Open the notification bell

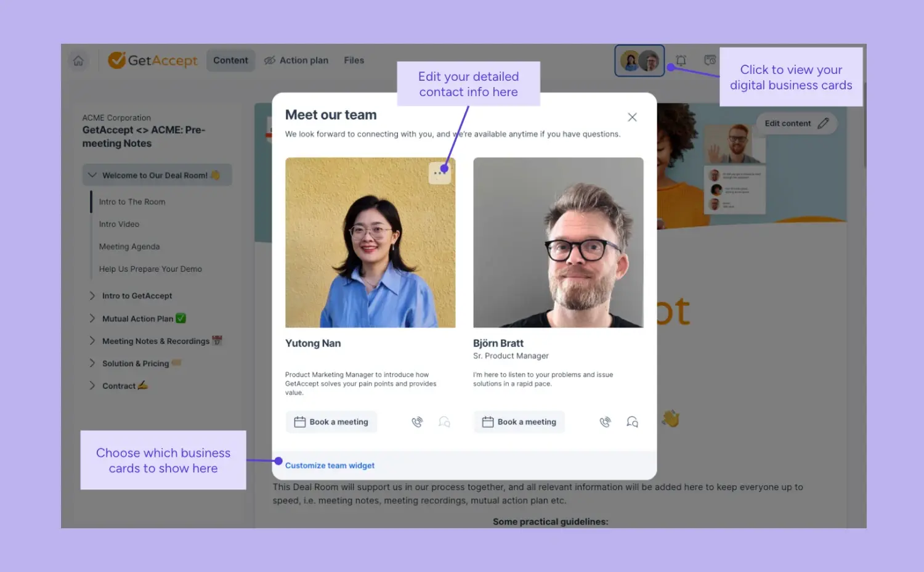click(x=681, y=60)
